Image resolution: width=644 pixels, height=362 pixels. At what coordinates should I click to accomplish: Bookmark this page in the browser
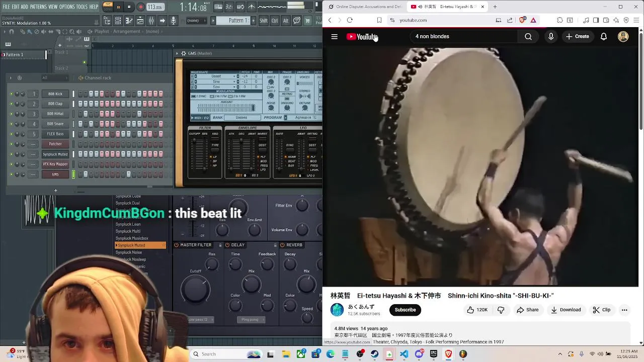pos(379,20)
